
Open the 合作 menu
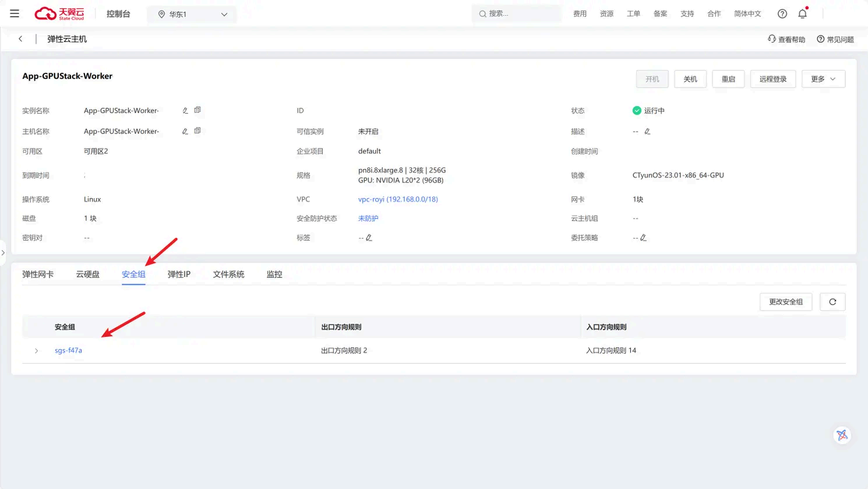click(714, 14)
